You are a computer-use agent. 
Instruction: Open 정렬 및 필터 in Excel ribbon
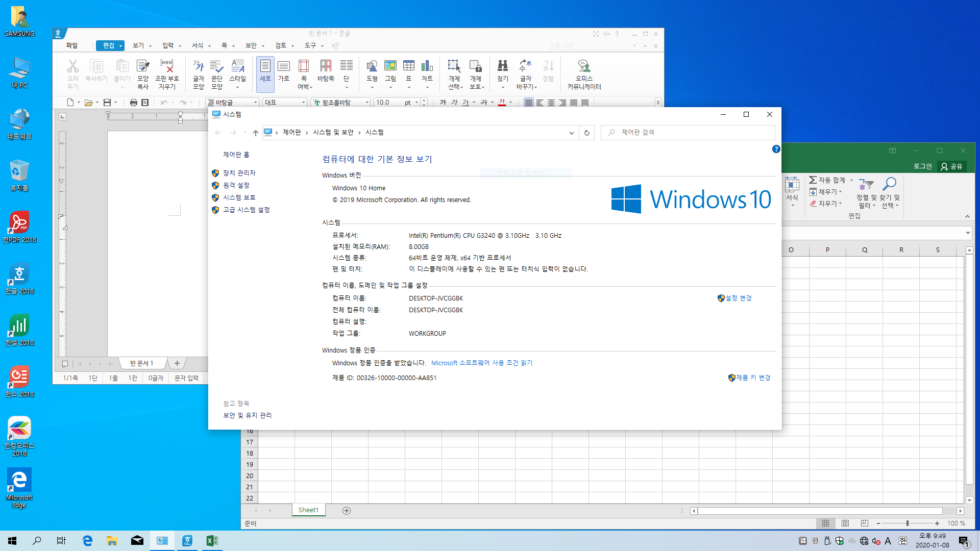coord(866,192)
